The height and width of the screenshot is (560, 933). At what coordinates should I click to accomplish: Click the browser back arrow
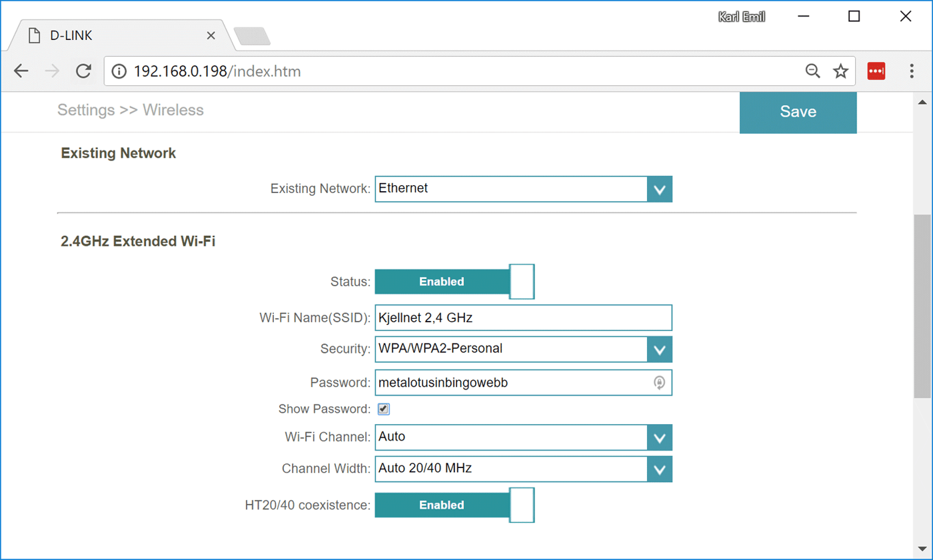21,71
